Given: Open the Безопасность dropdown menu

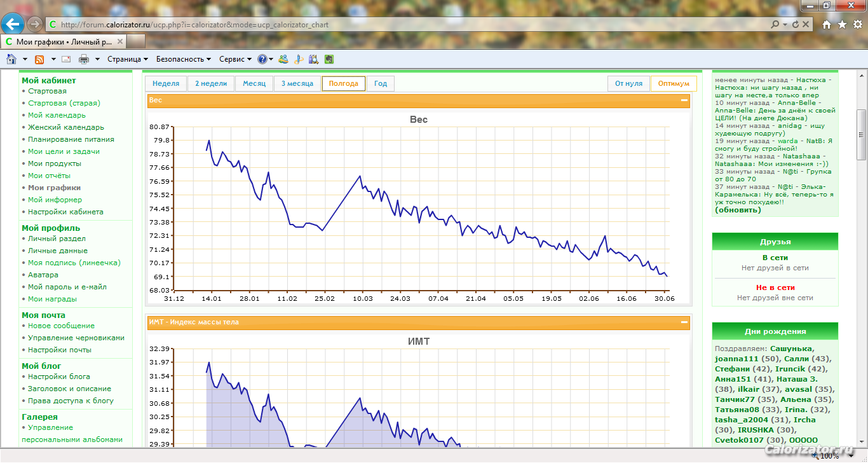Looking at the screenshot, I should (184, 59).
